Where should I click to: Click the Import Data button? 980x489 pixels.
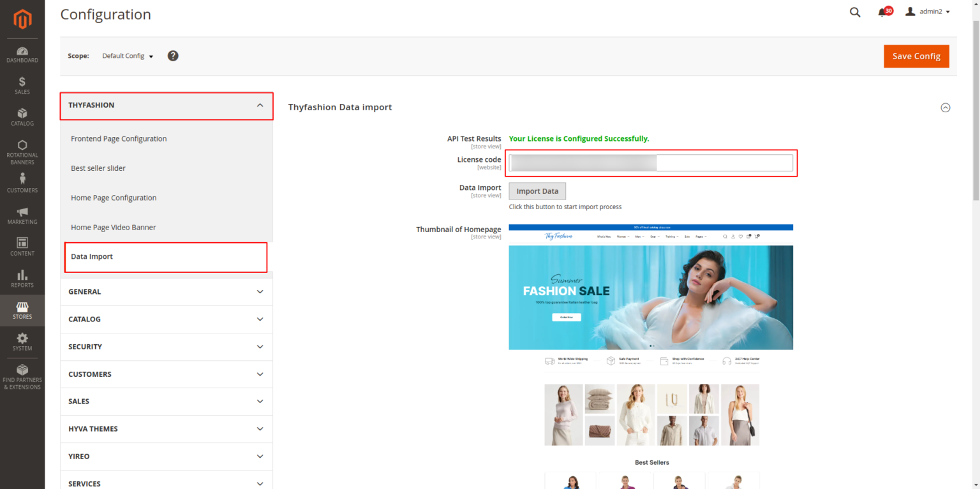(x=537, y=191)
